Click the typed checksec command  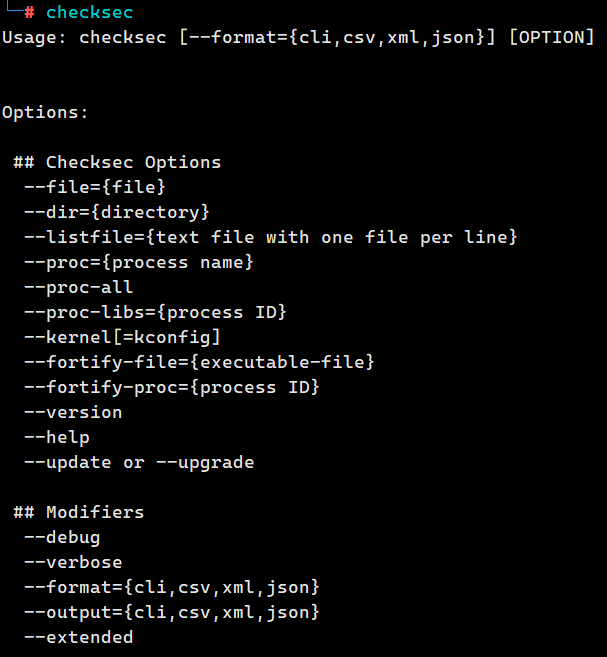pos(90,13)
